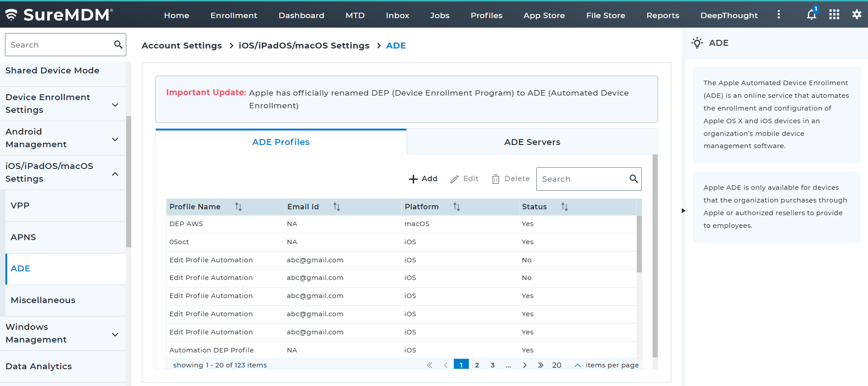The width and height of the screenshot is (868, 386).
Task: Click the vertical three-dot more menu
Action: click(778, 14)
